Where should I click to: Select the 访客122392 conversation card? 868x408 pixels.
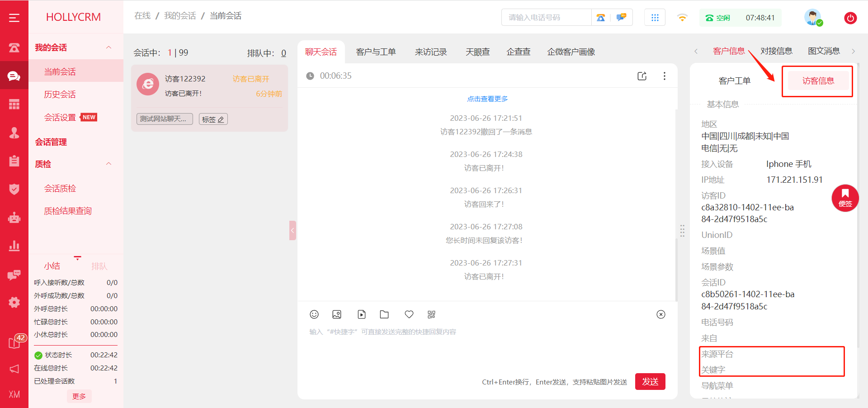click(x=209, y=86)
